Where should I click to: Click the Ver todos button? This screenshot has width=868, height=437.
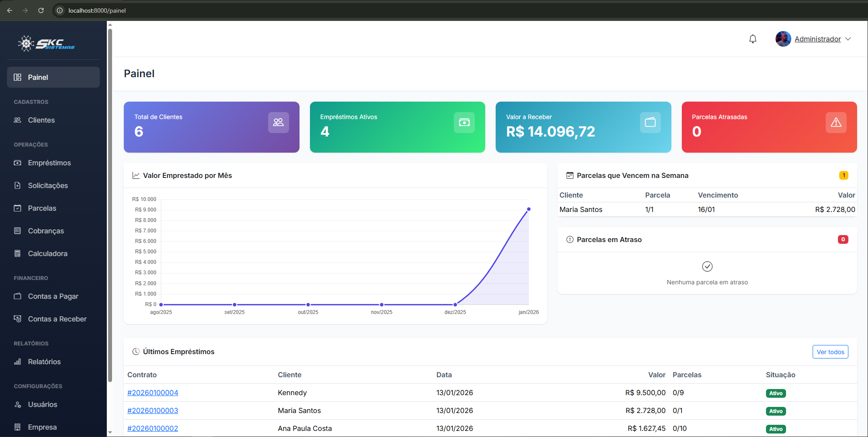830,352
